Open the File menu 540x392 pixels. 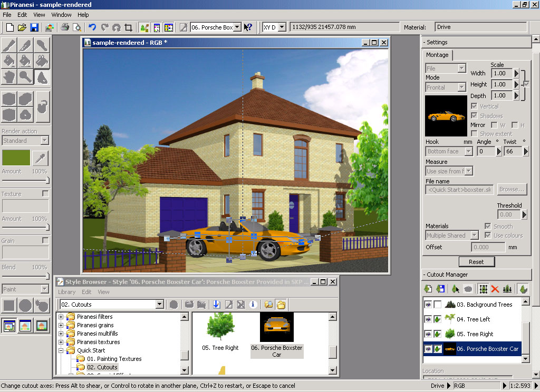7,15
